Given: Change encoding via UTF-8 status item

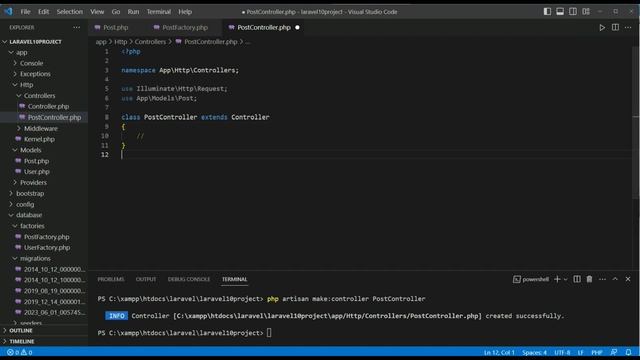Looking at the screenshot, I should click(562, 352).
